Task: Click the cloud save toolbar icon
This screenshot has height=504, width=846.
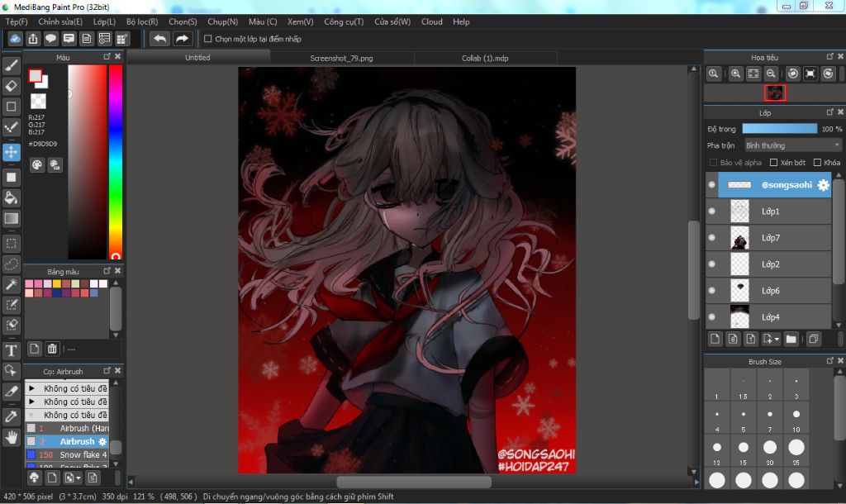Action: [15, 39]
